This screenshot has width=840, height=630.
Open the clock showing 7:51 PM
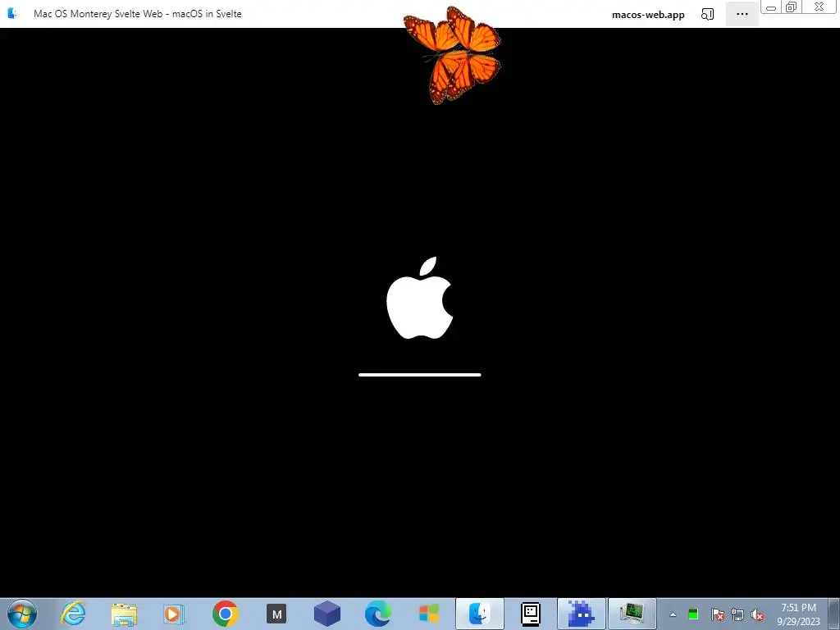tap(798, 614)
